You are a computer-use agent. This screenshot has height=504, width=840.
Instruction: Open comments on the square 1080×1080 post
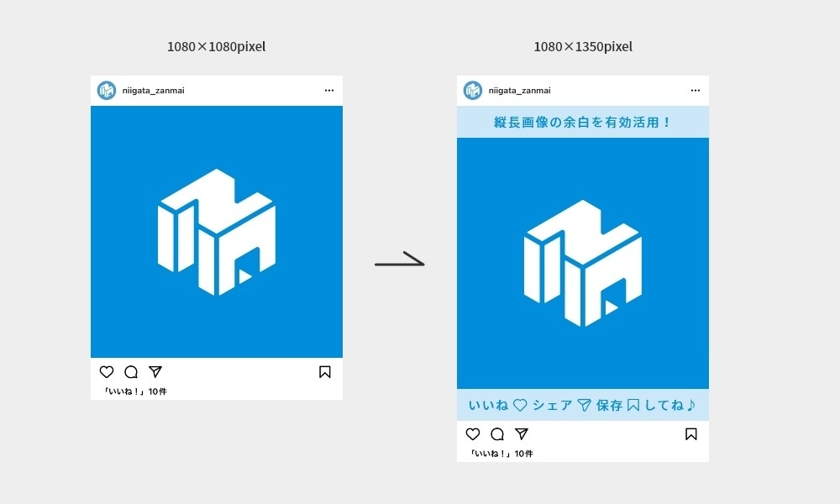tap(131, 372)
